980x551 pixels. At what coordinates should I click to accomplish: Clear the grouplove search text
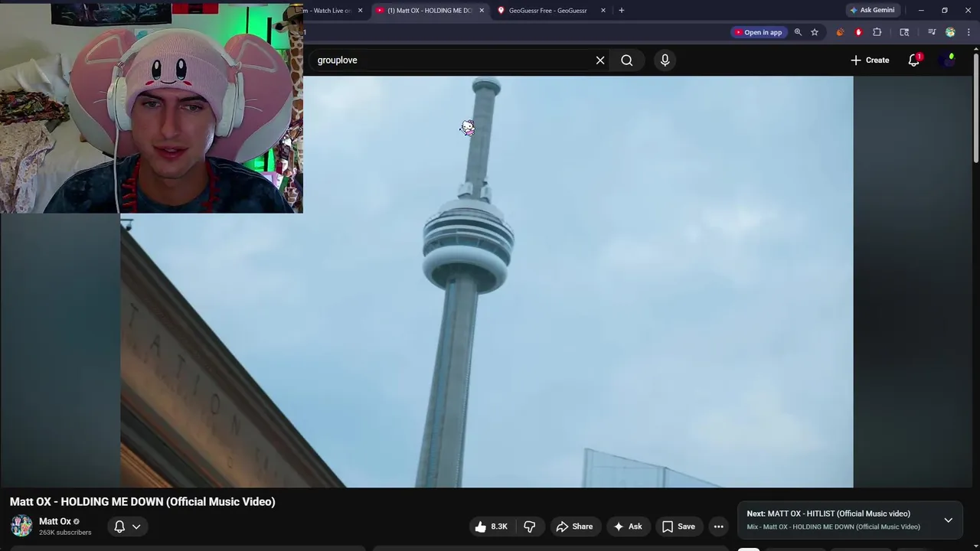[600, 60]
